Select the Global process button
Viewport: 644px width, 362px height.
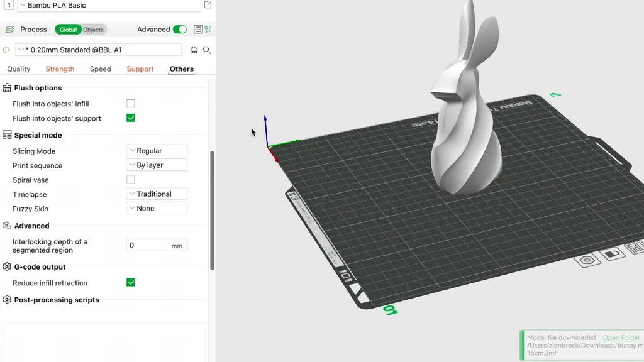68,30
